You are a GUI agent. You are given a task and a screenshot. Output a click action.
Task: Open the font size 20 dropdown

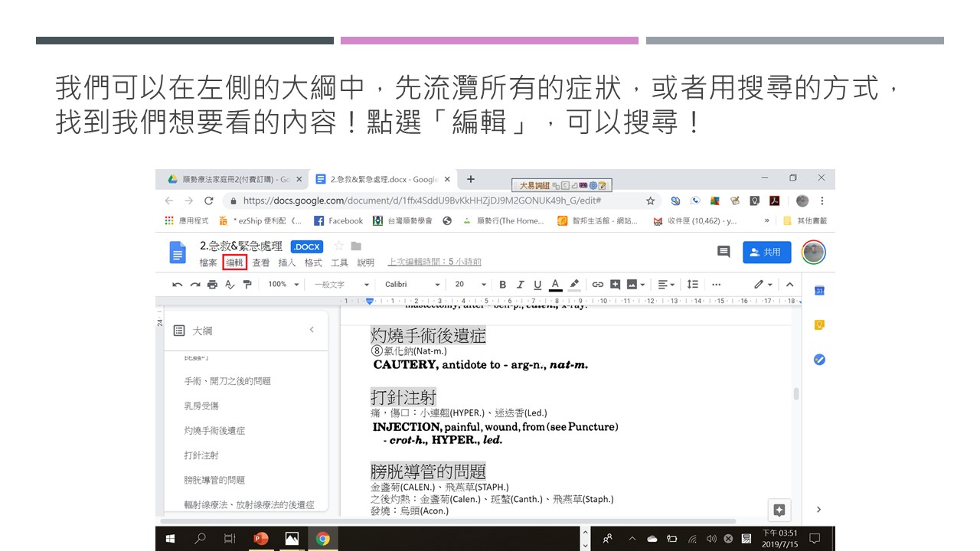point(471,284)
